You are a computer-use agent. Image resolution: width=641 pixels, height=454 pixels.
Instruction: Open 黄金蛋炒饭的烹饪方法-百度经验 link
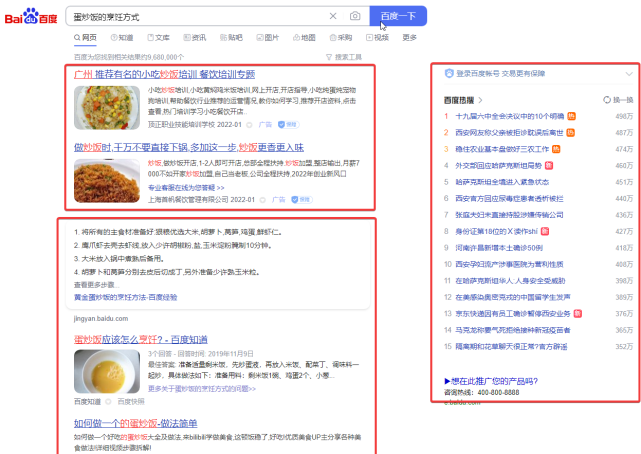click(126, 297)
